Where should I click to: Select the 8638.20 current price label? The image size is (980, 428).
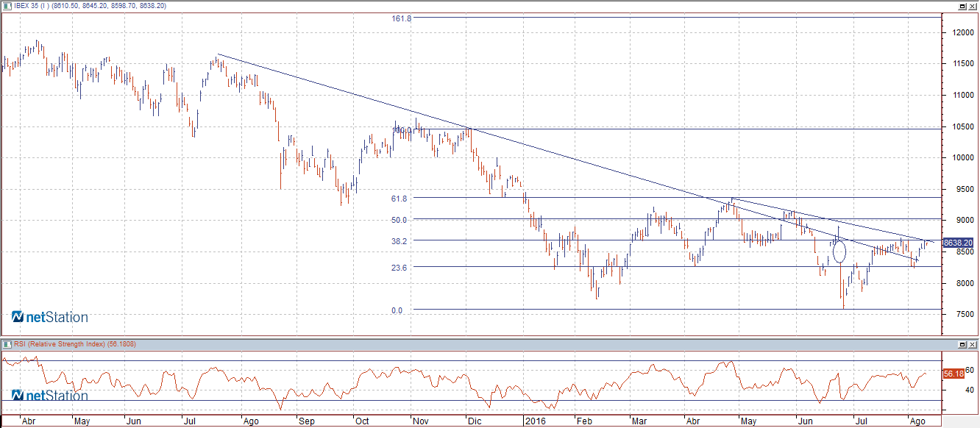[958, 243]
